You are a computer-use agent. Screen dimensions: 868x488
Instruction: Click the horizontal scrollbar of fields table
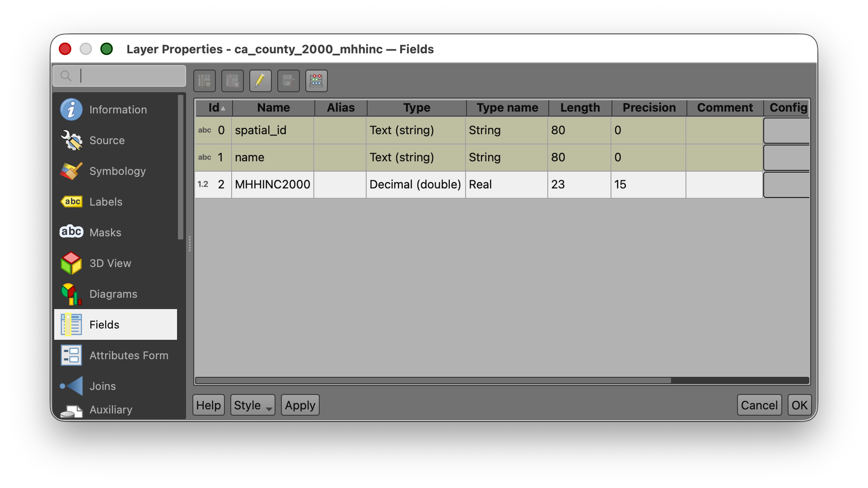pyautogui.click(x=434, y=380)
